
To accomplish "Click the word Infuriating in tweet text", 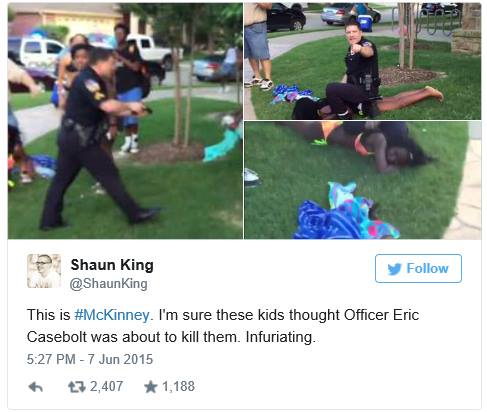I will (x=280, y=337).
